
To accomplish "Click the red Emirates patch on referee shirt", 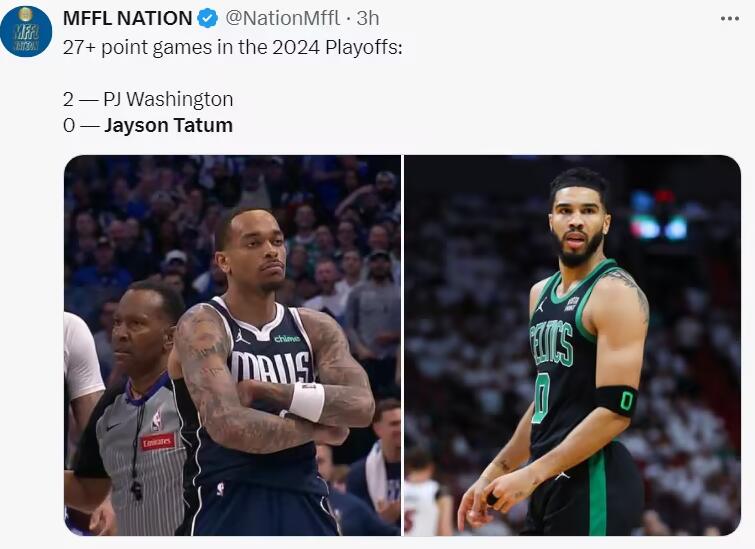I will (157, 441).
